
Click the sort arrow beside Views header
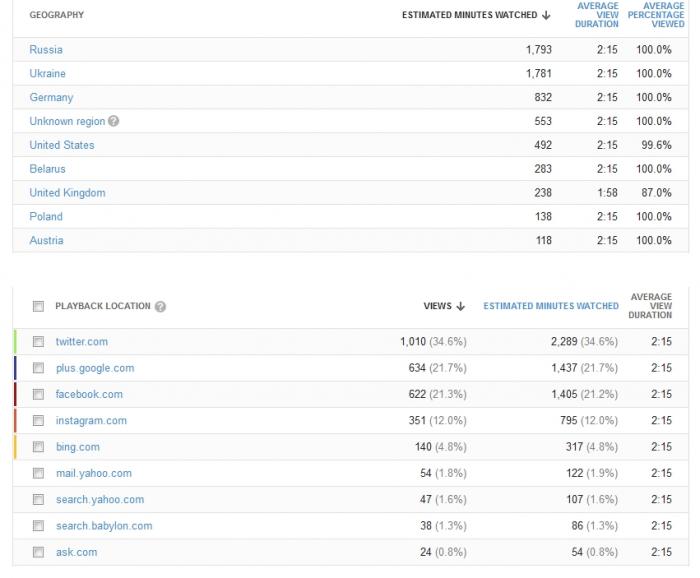[461, 306]
